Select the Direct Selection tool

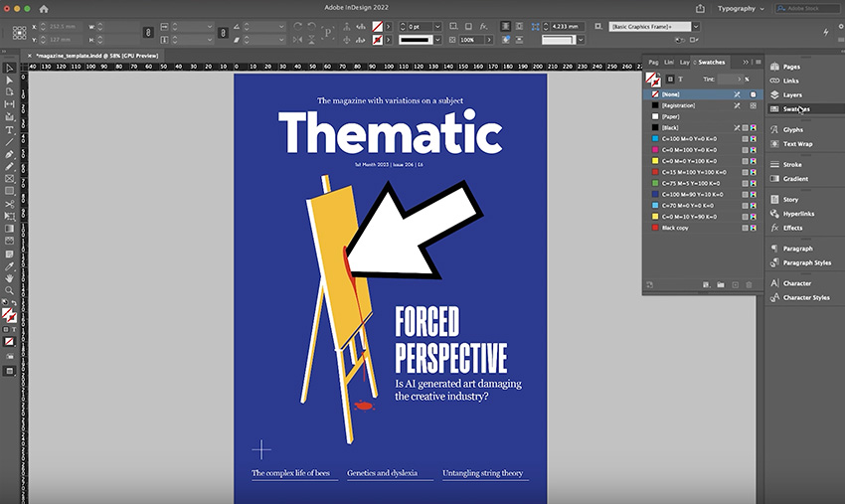pos(9,80)
